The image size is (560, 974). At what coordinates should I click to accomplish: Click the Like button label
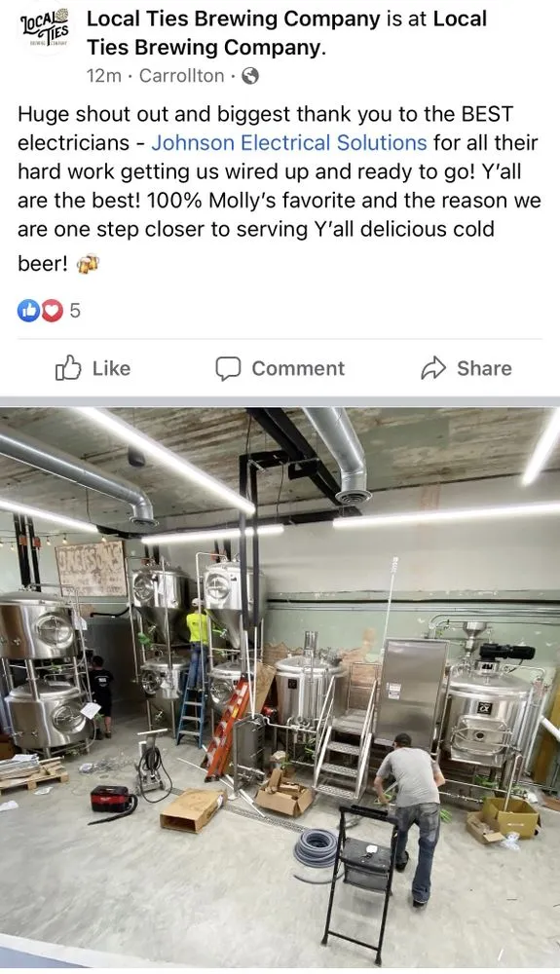(x=111, y=368)
